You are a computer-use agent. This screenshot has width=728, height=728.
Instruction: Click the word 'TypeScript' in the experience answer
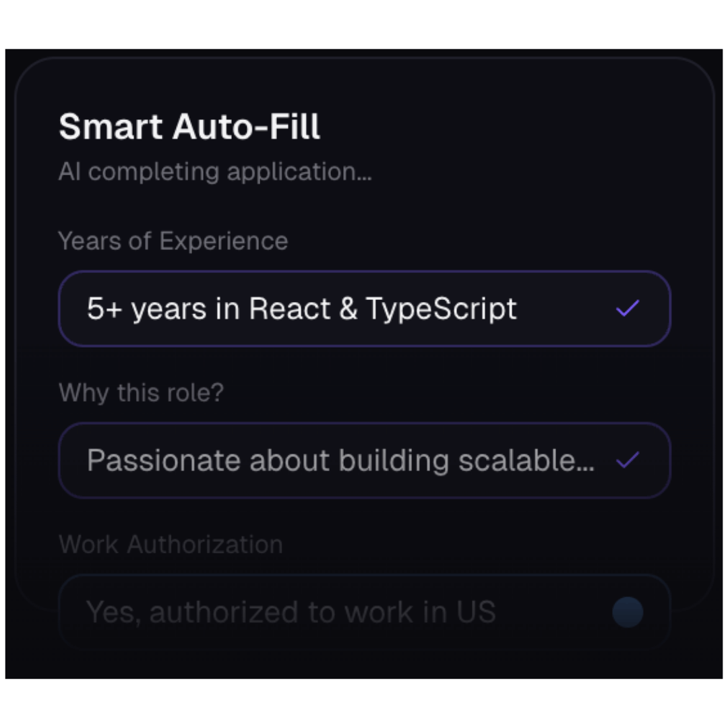pos(442,309)
